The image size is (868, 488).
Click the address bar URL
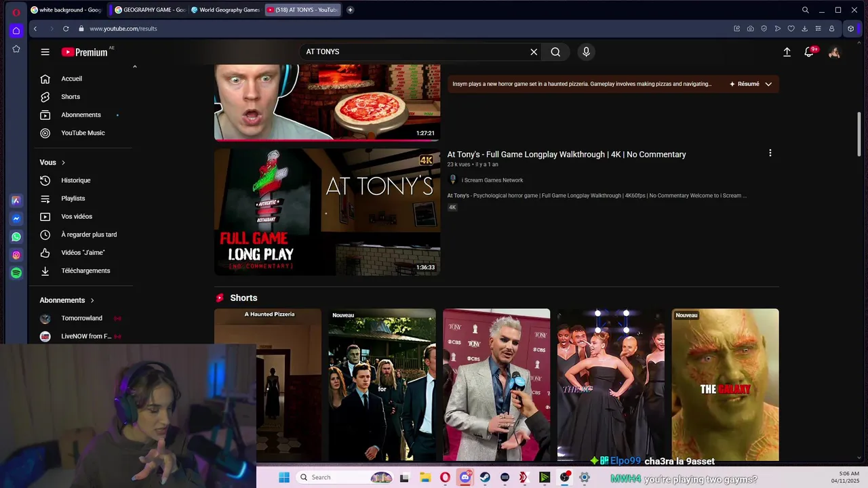coord(123,28)
